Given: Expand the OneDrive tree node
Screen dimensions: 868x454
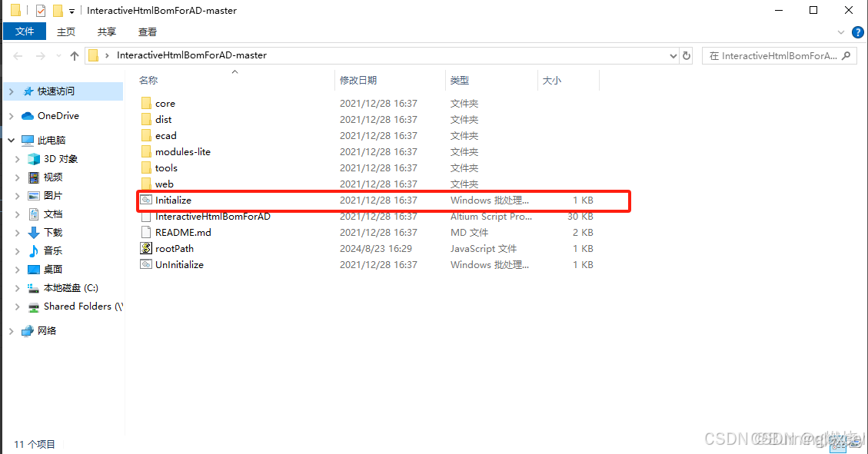Looking at the screenshot, I should (x=11, y=115).
